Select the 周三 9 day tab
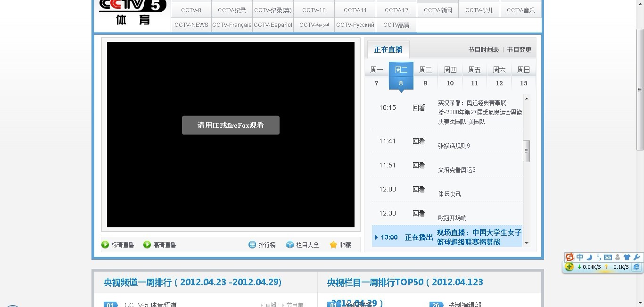The width and height of the screenshot is (644, 307). coord(425,76)
